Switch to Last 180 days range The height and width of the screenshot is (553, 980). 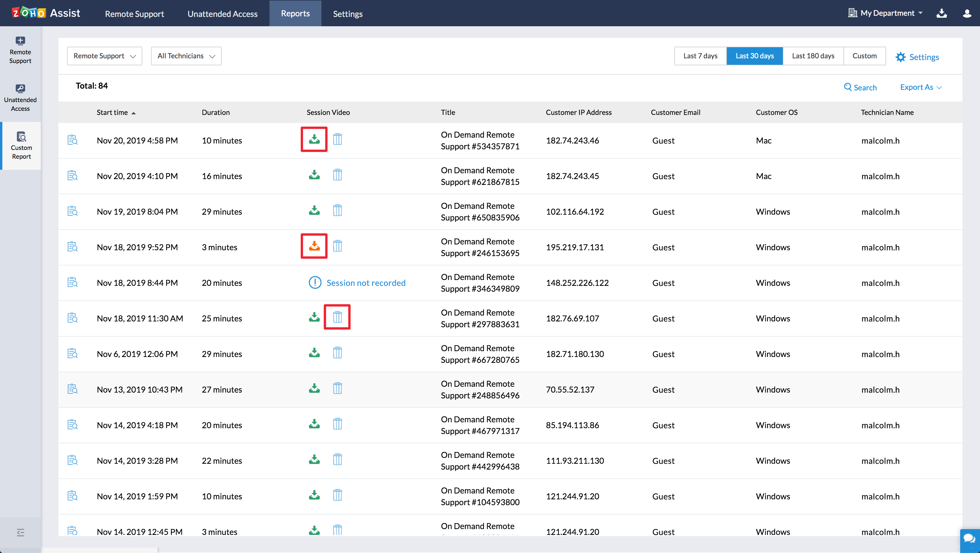(813, 56)
